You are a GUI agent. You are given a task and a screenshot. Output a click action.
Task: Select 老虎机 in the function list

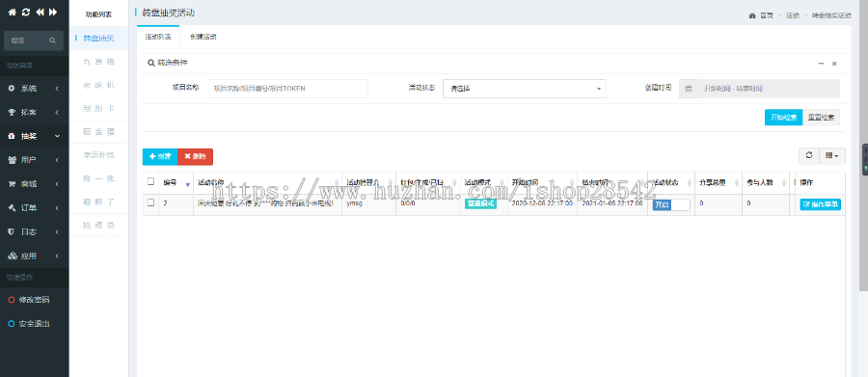pos(99,85)
